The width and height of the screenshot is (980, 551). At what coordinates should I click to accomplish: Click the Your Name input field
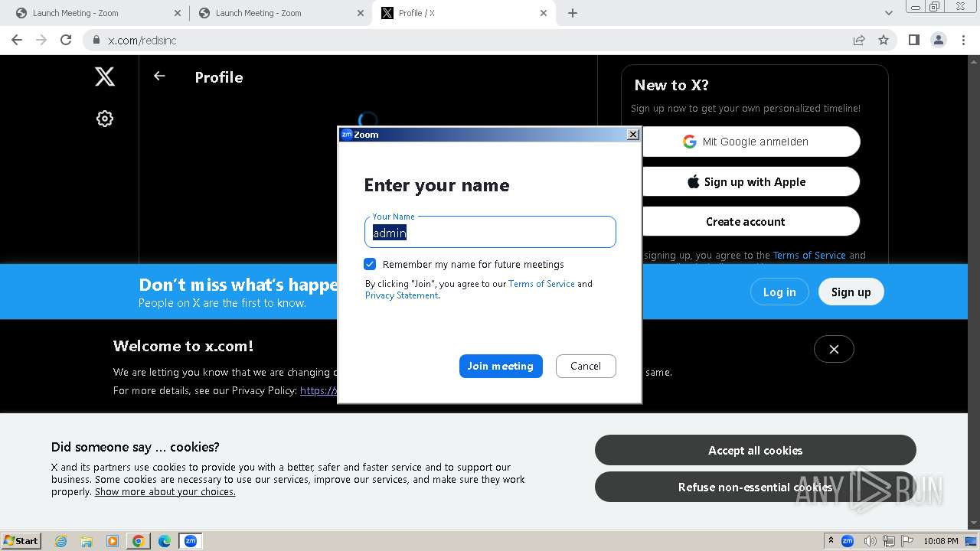click(490, 232)
